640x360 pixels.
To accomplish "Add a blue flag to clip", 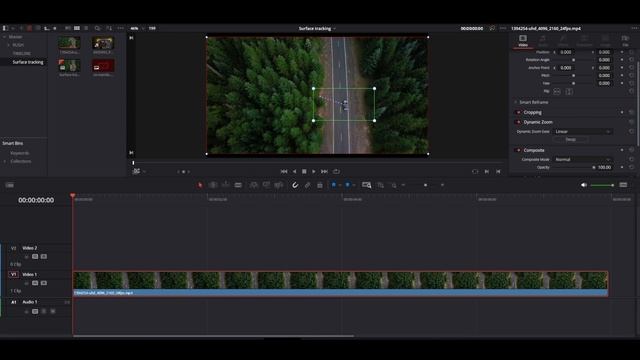I will pos(333,185).
